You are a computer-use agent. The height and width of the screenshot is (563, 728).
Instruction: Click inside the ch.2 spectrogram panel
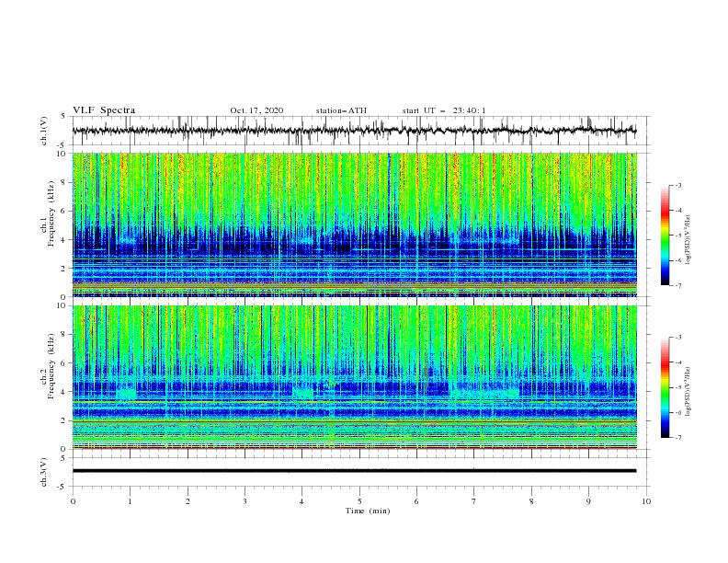tap(355, 377)
